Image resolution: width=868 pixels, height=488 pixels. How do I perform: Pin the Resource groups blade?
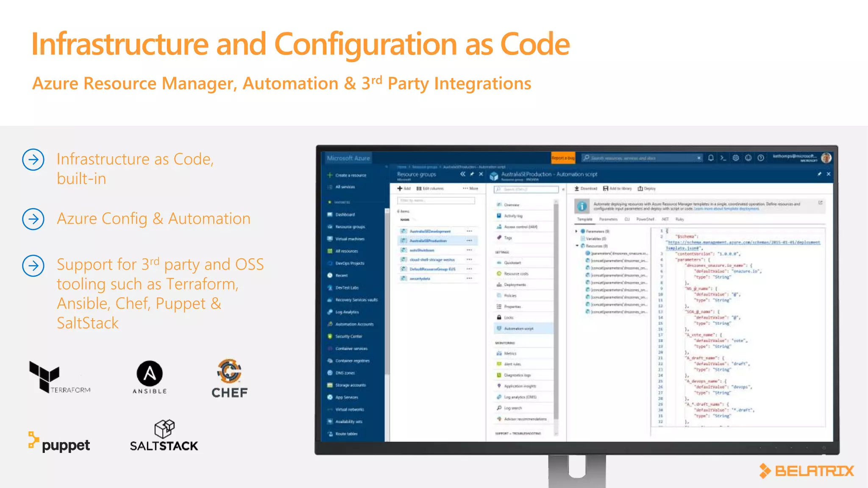(472, 174)
